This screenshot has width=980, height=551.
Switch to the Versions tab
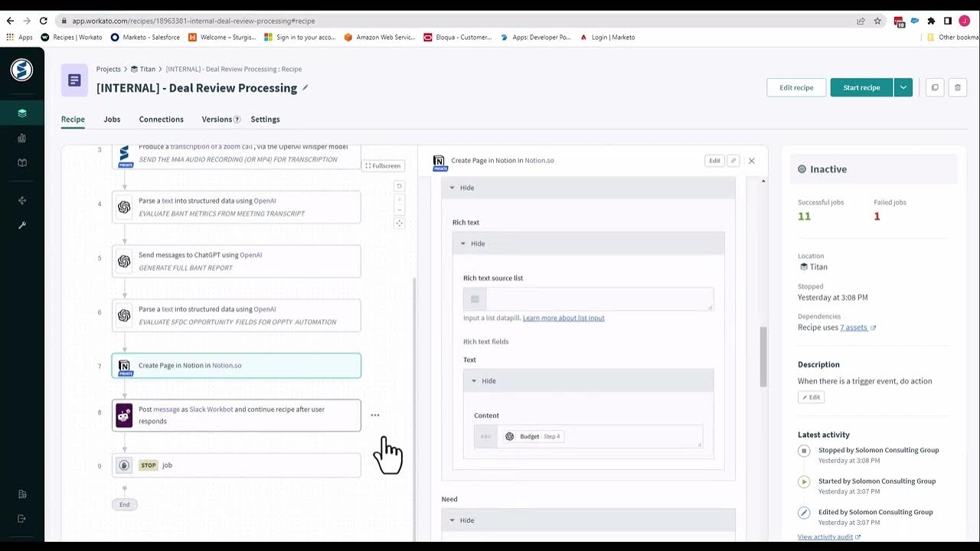[217, 119]
